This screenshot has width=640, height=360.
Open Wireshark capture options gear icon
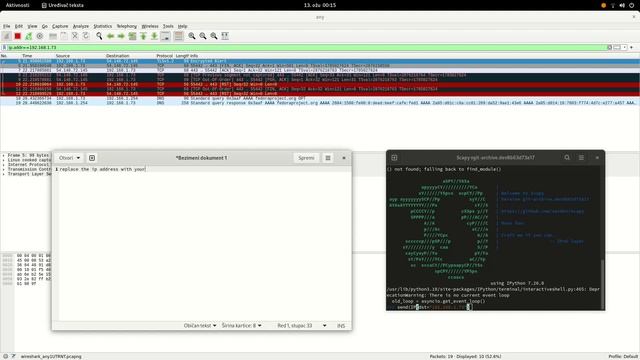pyautogui.click(x=40, y=36)
